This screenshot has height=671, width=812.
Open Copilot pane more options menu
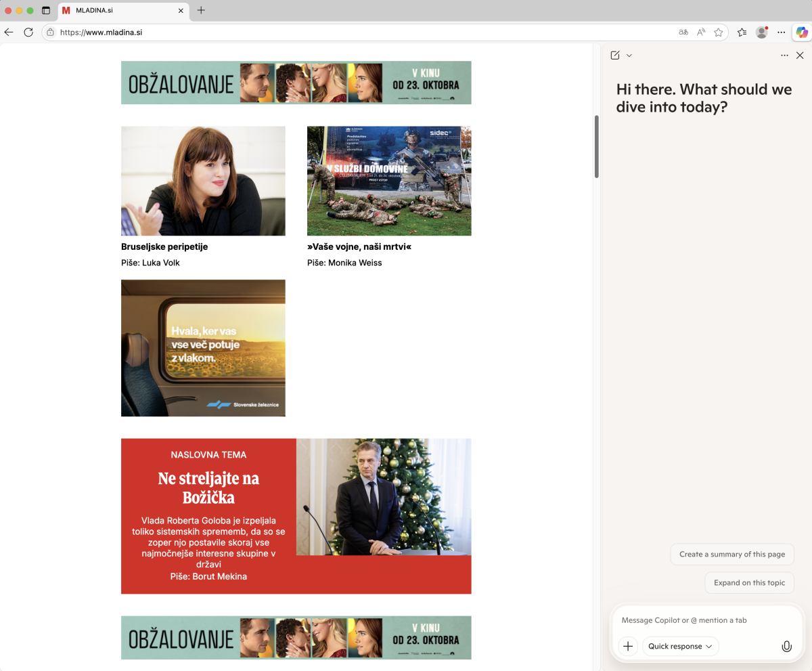coord(784,56)
